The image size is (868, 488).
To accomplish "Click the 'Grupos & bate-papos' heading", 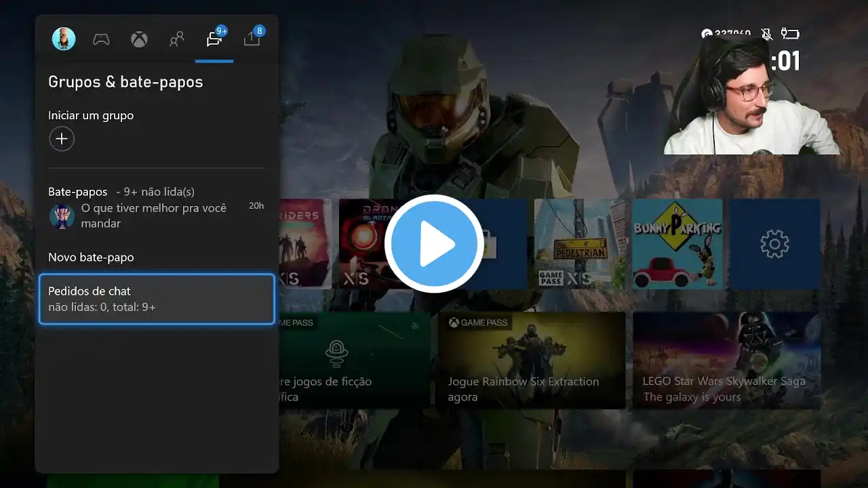I will tap(125, 82).
